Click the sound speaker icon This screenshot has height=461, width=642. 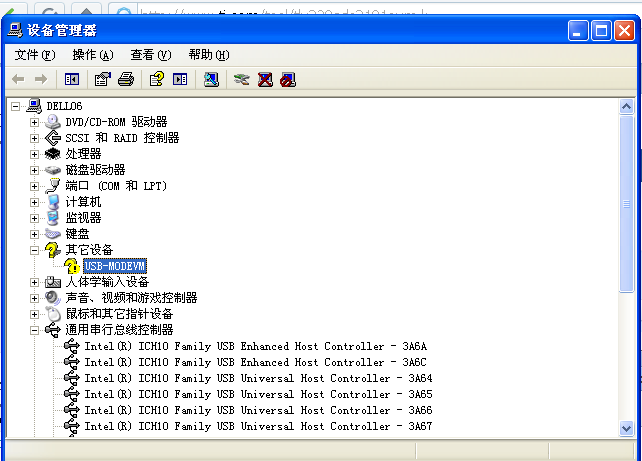(x=53, y=298)
